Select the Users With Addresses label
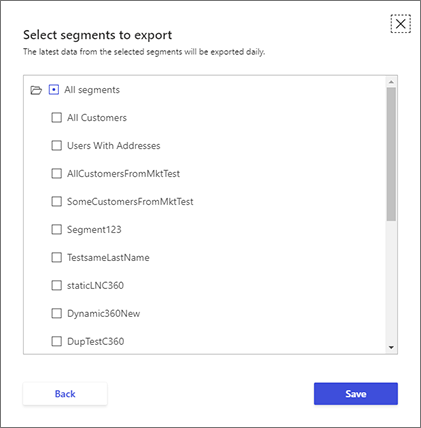 pos(114,146)
